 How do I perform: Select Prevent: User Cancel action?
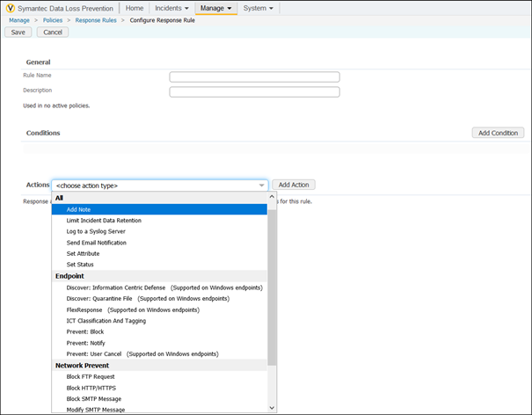(159, 354)
